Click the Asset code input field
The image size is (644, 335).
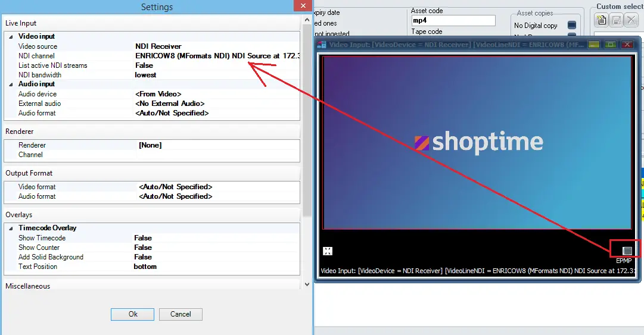click(x=453, y=21)
